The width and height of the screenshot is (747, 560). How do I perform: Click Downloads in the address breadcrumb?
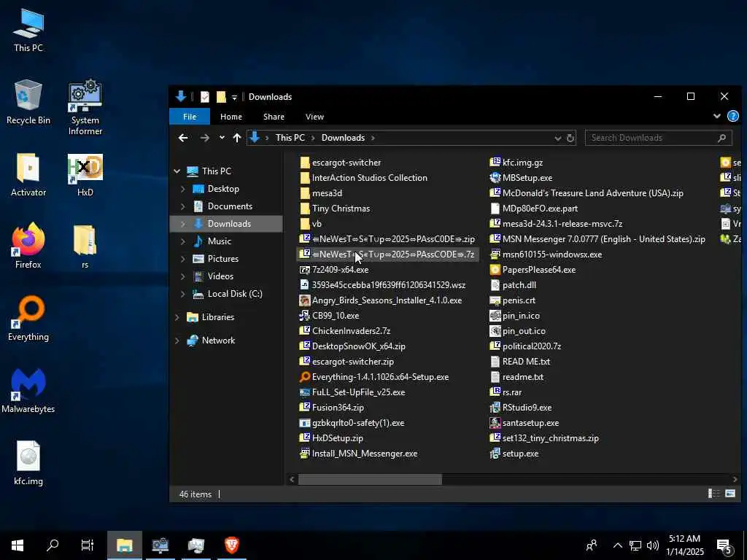[x=343, y=138]
